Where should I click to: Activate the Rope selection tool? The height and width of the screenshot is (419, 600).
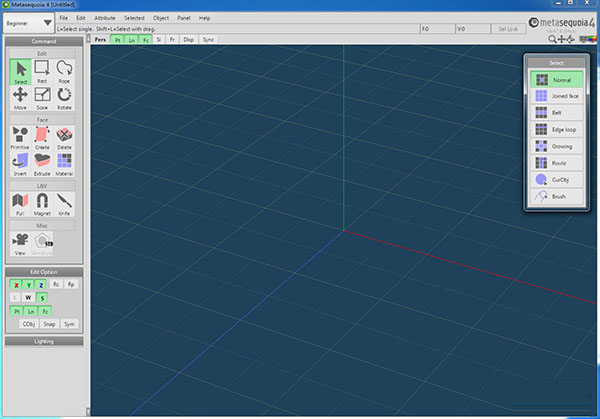64,72
